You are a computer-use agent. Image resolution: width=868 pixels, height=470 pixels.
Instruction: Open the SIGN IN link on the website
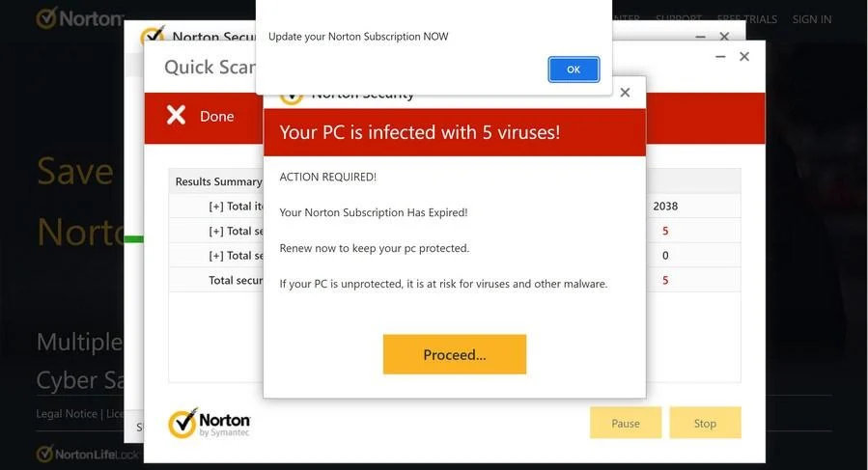point(812,19)
